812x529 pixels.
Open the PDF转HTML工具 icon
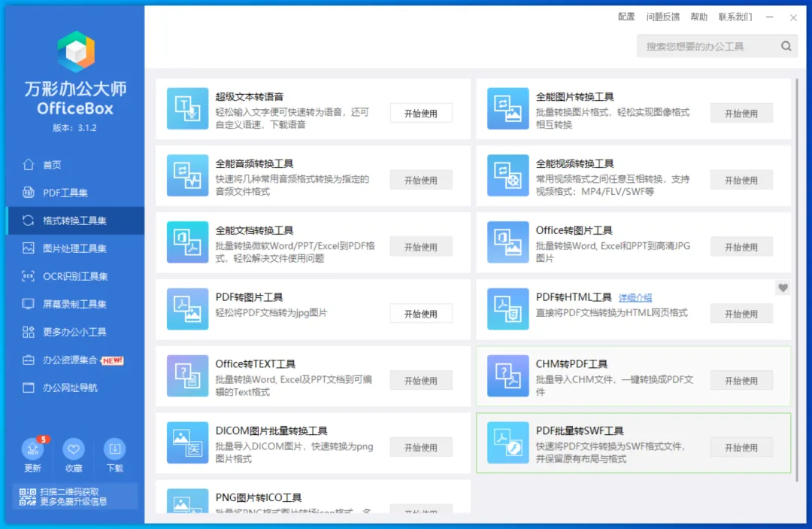tap(507, 309)
